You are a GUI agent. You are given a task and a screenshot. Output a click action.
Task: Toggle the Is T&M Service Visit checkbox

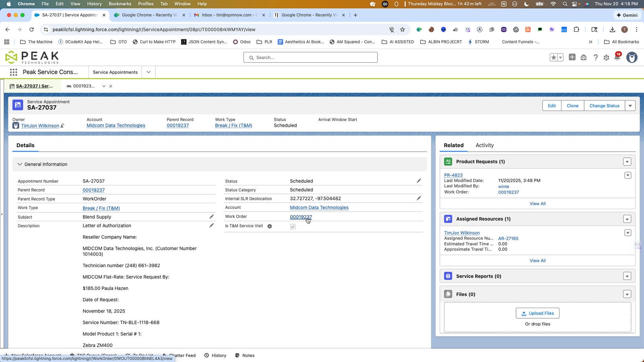[x=293, y=226]
